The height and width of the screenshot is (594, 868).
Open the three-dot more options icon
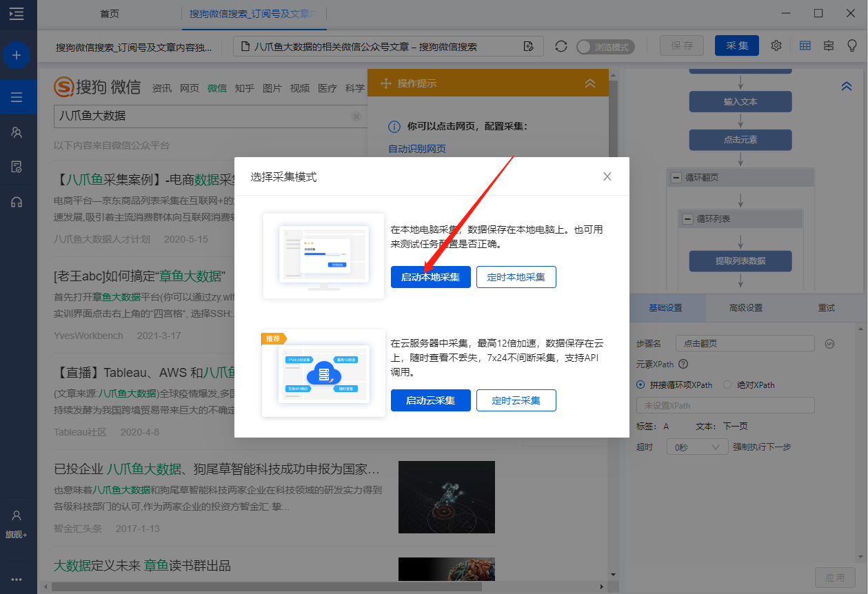pyautogui.click(x=17, y=580)
